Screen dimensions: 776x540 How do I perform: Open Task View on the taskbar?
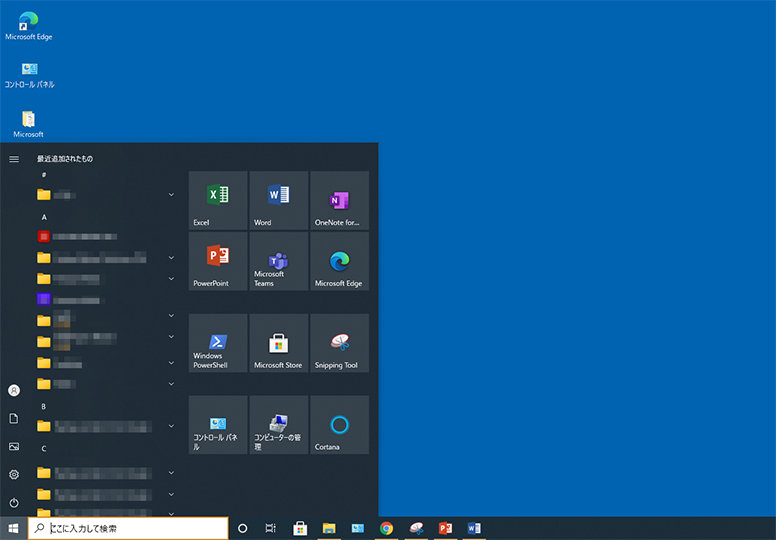(x=271, y=528)
